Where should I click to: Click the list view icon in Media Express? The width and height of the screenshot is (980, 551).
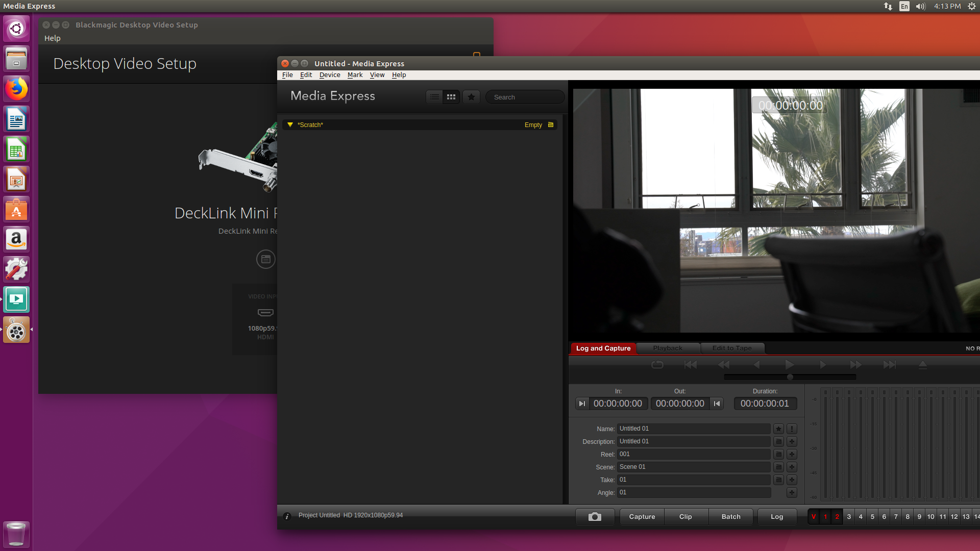[434, 97]
